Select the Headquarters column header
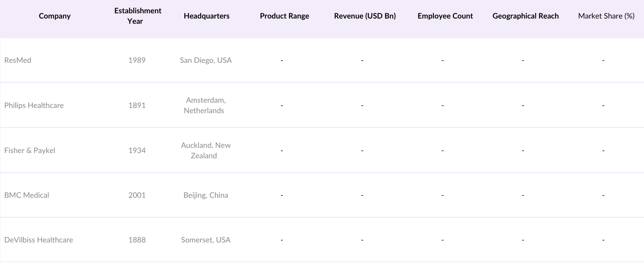This screenshot has width=644, height=263. [x=206, y=16]
